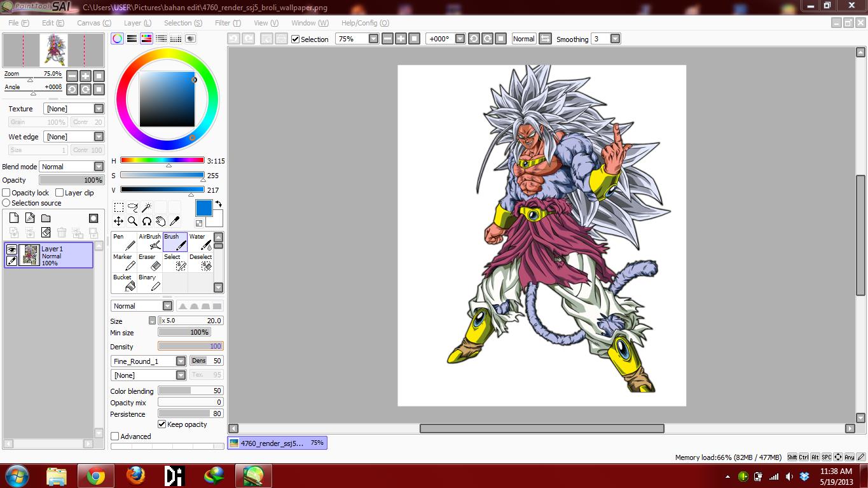
Task: Toggle the HSV slider panel
Action: pos(146,39)
